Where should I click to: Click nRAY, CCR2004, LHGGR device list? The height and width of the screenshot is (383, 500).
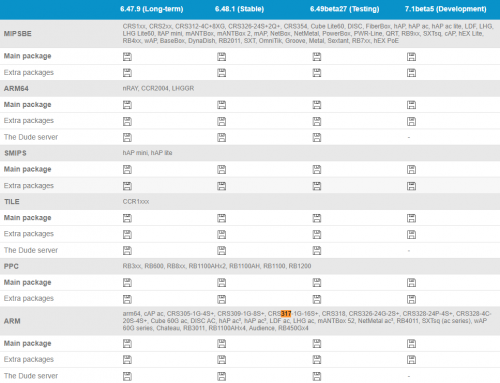158,88
